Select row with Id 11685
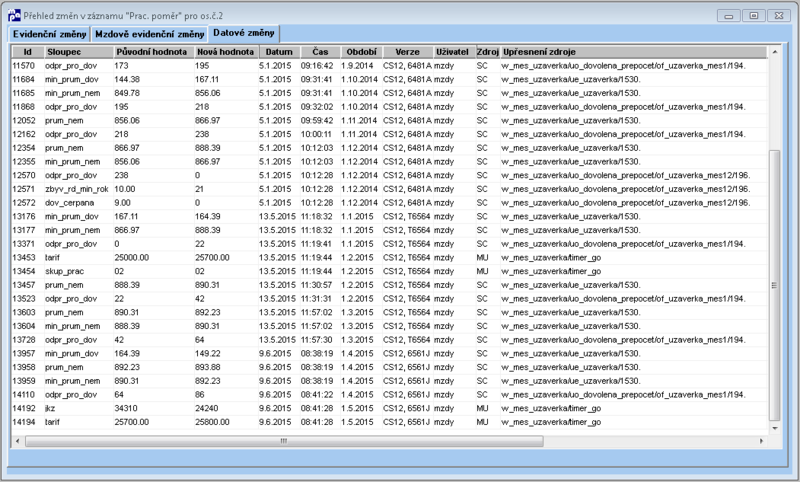The height and width of the screenshot is (482, 800). pos(389,93)
